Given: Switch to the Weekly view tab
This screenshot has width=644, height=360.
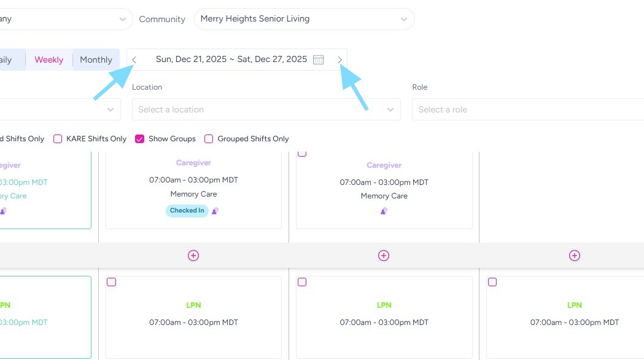Looking at the screenshot, I should click(x=49, y=60).
